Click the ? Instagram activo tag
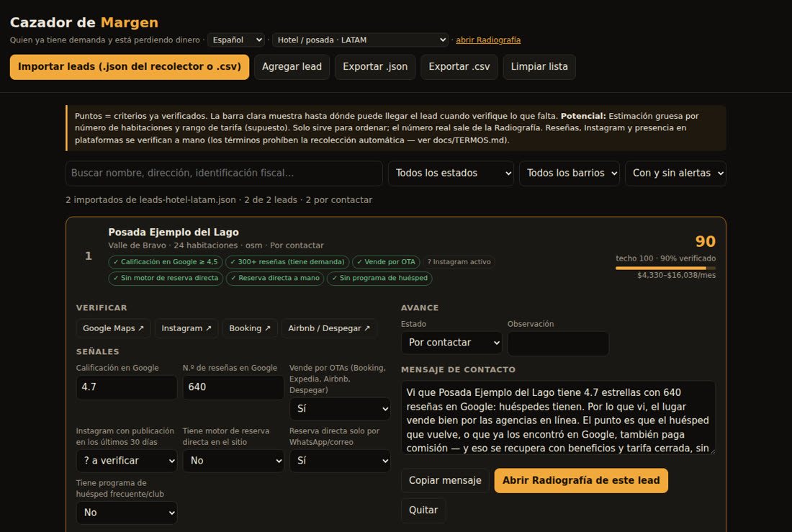The width and height of the screenshot is (792, 532). coord(459,262)
